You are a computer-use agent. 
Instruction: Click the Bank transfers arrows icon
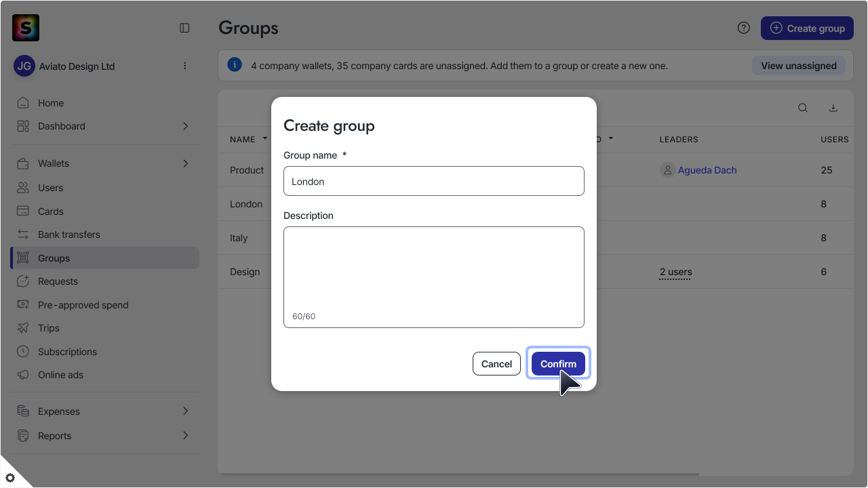(23, 235)
